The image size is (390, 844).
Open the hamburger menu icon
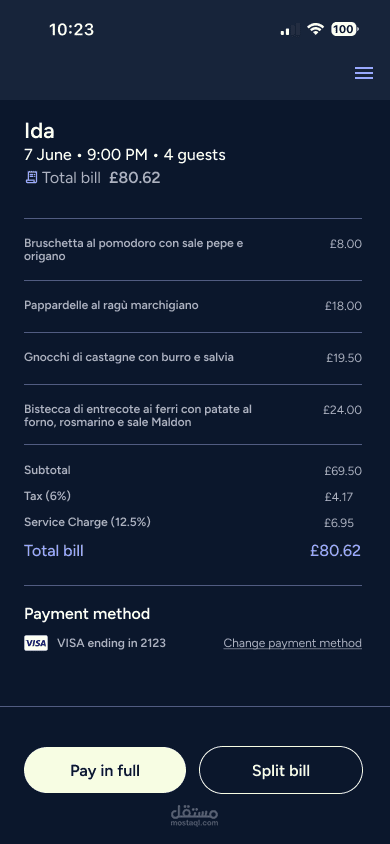364,73
